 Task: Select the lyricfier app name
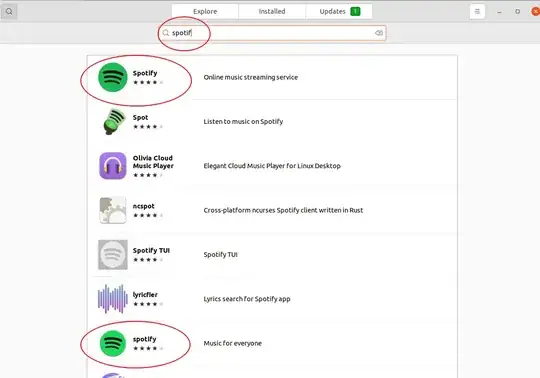click(x=145, y=295)
